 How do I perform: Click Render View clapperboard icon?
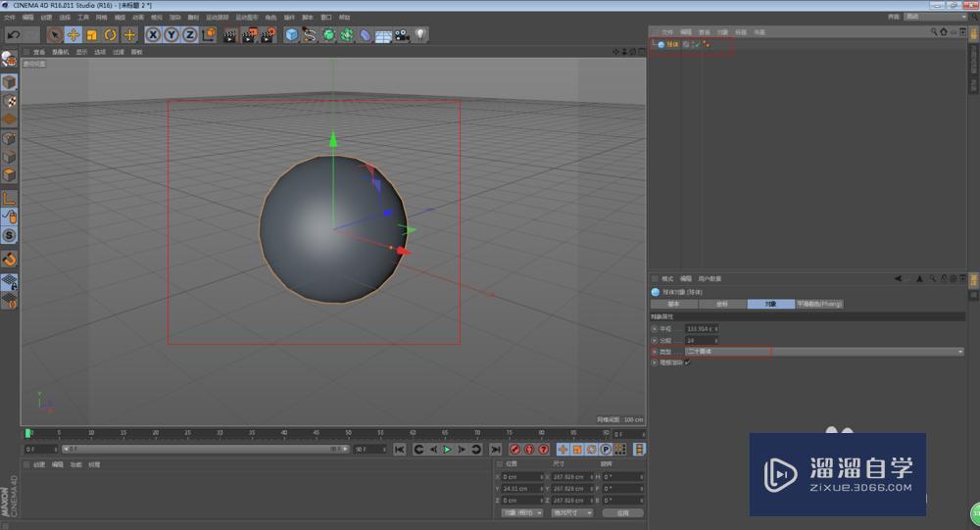(x=230, y=35)
